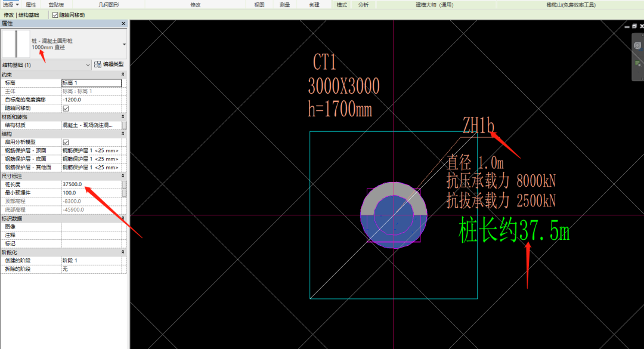The image size is (644, 349).
Task: Click associate parameter button beside 桩长度
Action: point(125,184)
